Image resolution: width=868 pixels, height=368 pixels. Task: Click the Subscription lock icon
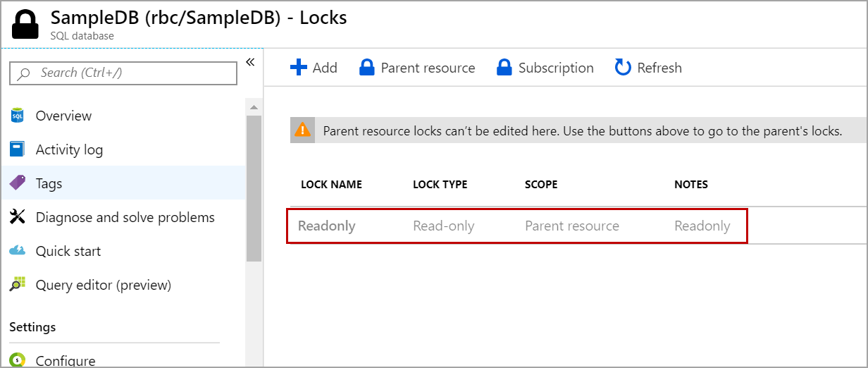click(x=504, y=68)
